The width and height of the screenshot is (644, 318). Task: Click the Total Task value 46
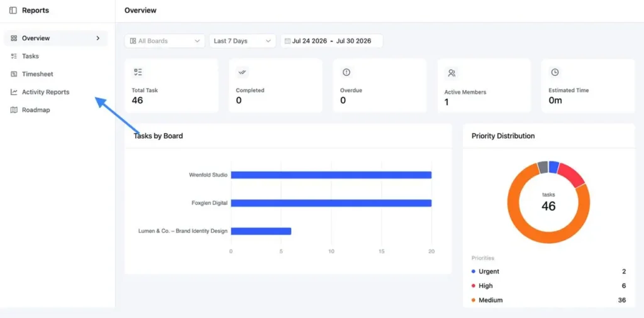tap(137, 100)
